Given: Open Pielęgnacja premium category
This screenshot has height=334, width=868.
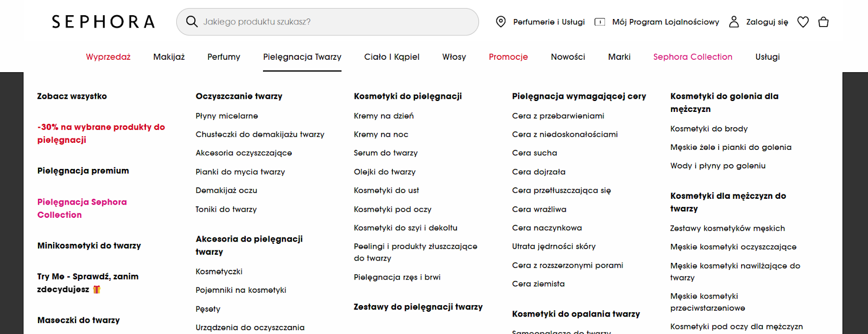Looking at the screenshot, I should [x=83, y=171].
